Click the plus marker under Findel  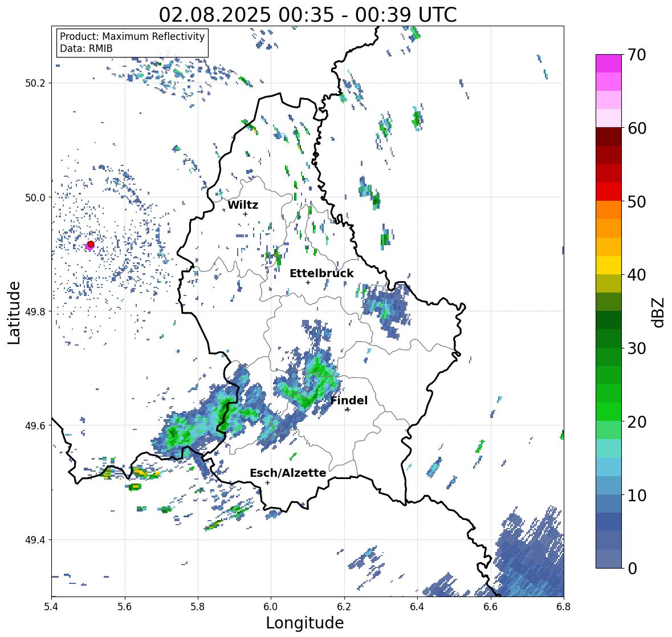pyautogui.click(x=348, y=410)
